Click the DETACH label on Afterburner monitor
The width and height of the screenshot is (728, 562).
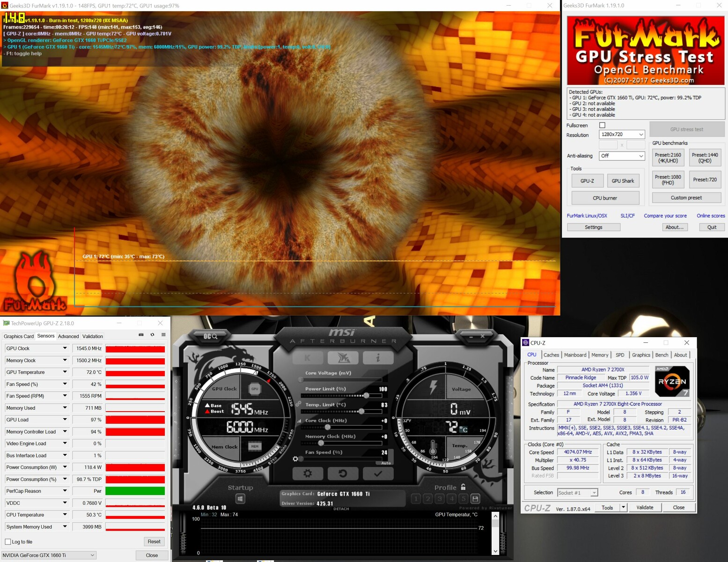(x=341, y=509)
